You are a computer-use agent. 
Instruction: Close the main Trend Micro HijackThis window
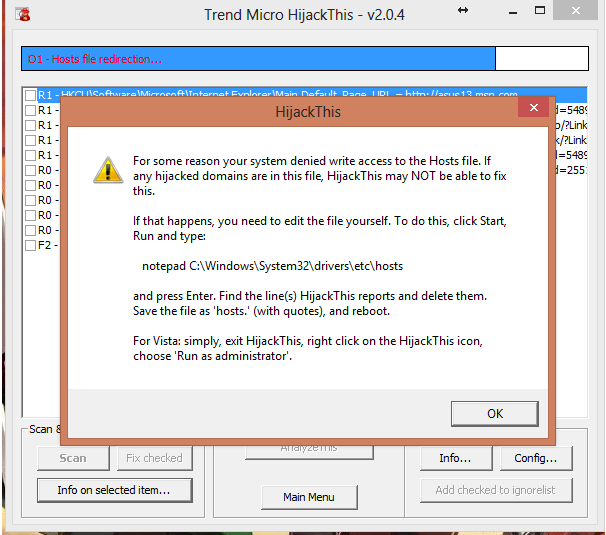tap(575, 10)
